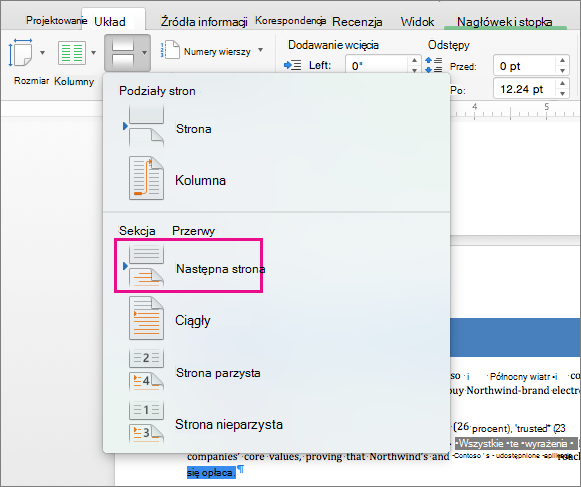Increase Po spacing with up arrow

click(x=562, y=84)
